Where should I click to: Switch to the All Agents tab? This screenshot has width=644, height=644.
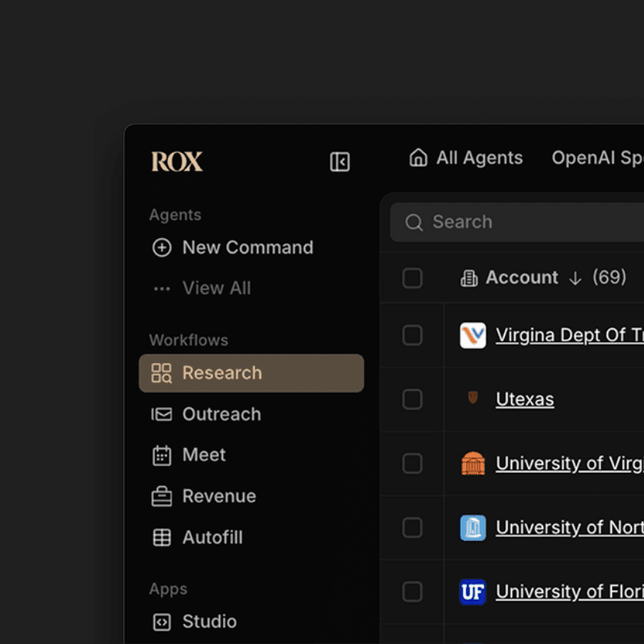[478, 158]
